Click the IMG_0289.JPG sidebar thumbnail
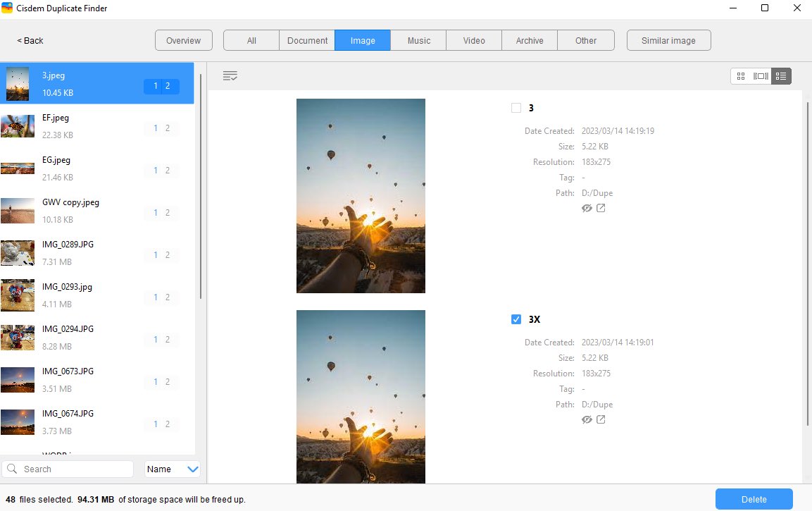The width and height of the screenshot is (812, 511). (18, 253)
